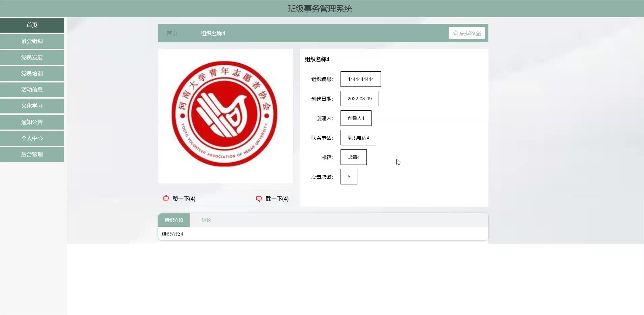
Task: Open 后台管理 menu item
Action: 32,154
